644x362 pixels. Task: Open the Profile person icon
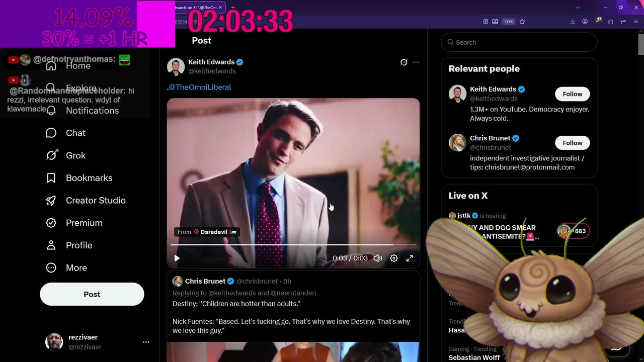pos(51,245)
